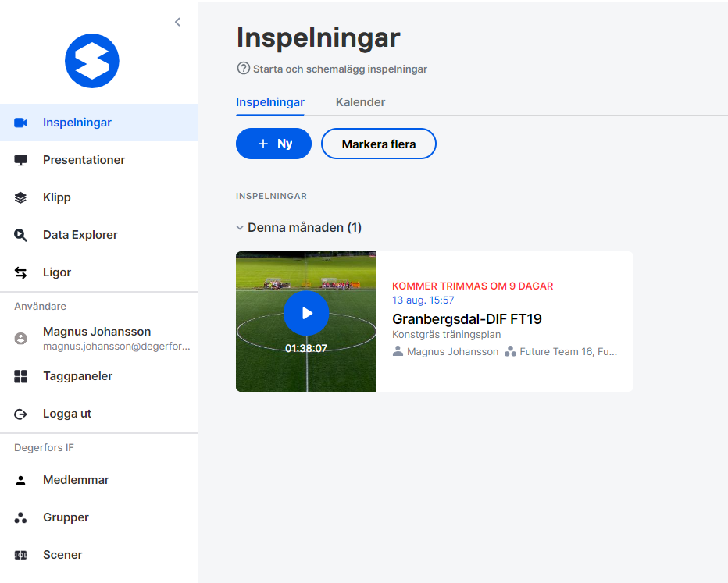The image size is (728, 583).
Task: Open the Granbergsdal-DIF FT19 title link
Action: point(466,319)
